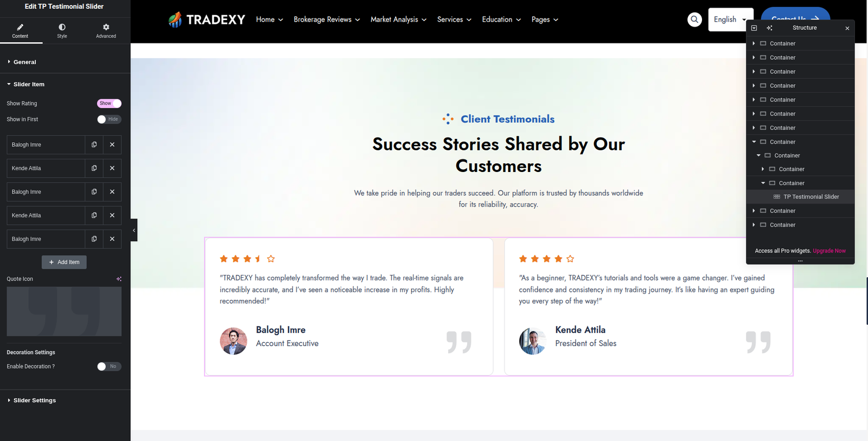Close the Structure panel
Screen dimensions: 868x441
[847, 28]
